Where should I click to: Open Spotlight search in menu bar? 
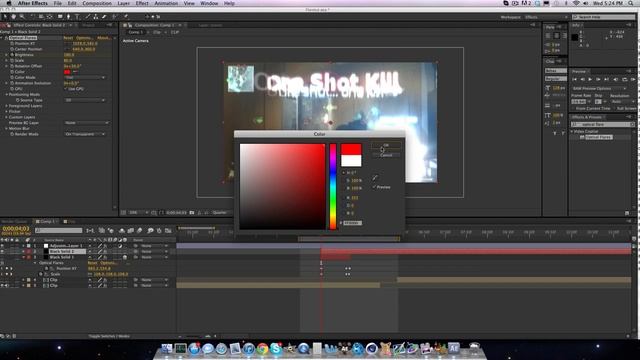631,3
